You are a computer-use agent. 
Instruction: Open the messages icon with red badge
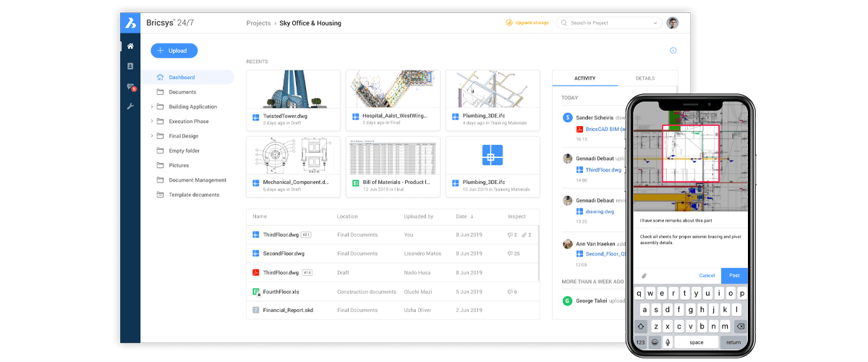coord(131,87)
